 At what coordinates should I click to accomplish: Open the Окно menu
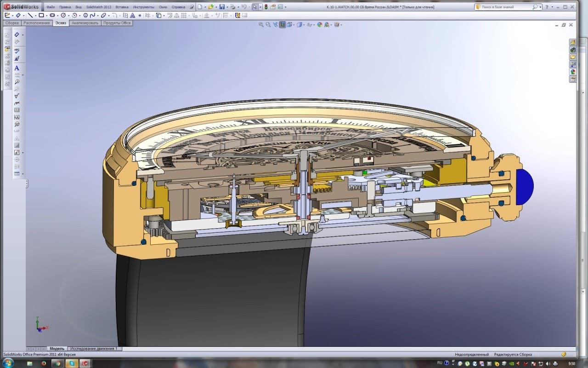pyautogui.click(x=163, y=7)
